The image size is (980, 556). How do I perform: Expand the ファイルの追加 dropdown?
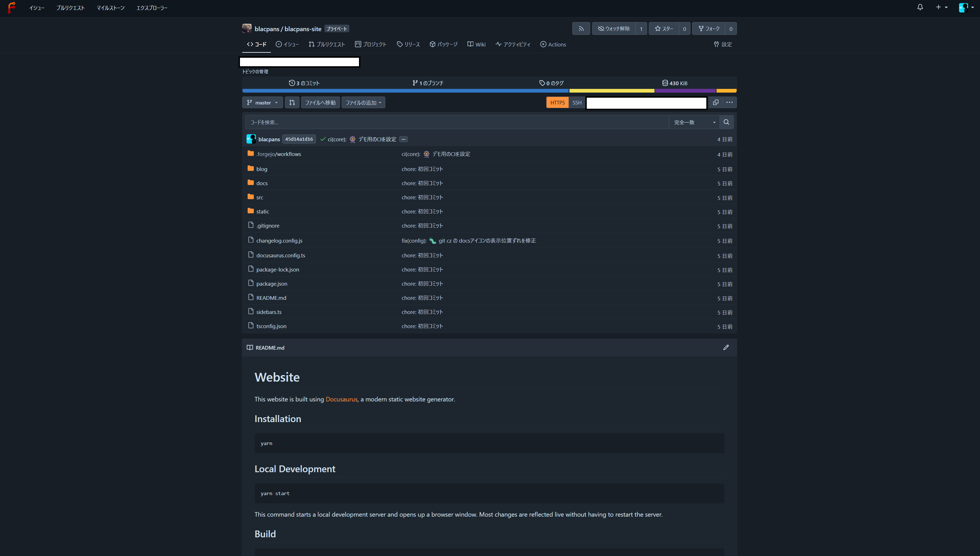pyautogui.click(x=363, y=102)
